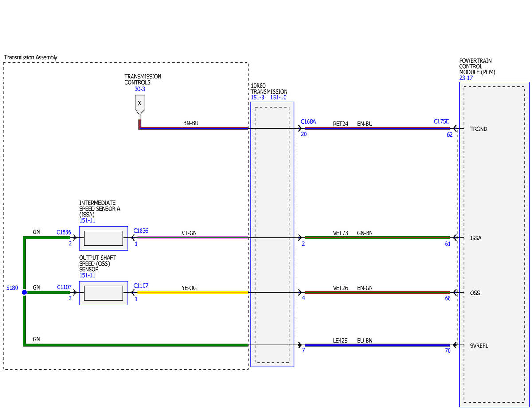Select the Output Shaft Speed Sensor component box
The image size is (532, 411).
point(103,293)
